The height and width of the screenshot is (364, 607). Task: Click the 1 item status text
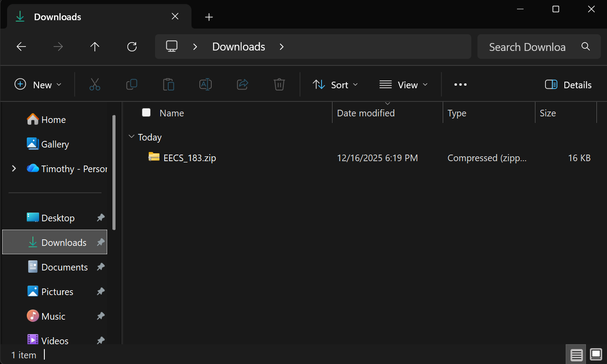click(24, 355)
